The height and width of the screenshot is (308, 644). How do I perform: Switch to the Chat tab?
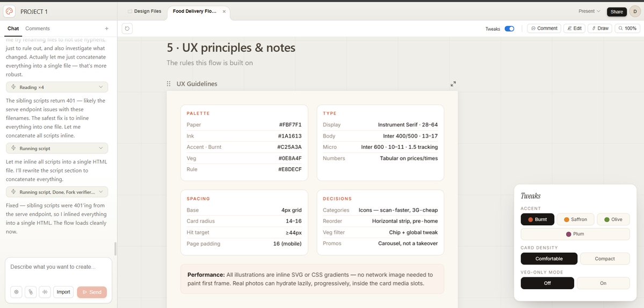pos(13,28)
